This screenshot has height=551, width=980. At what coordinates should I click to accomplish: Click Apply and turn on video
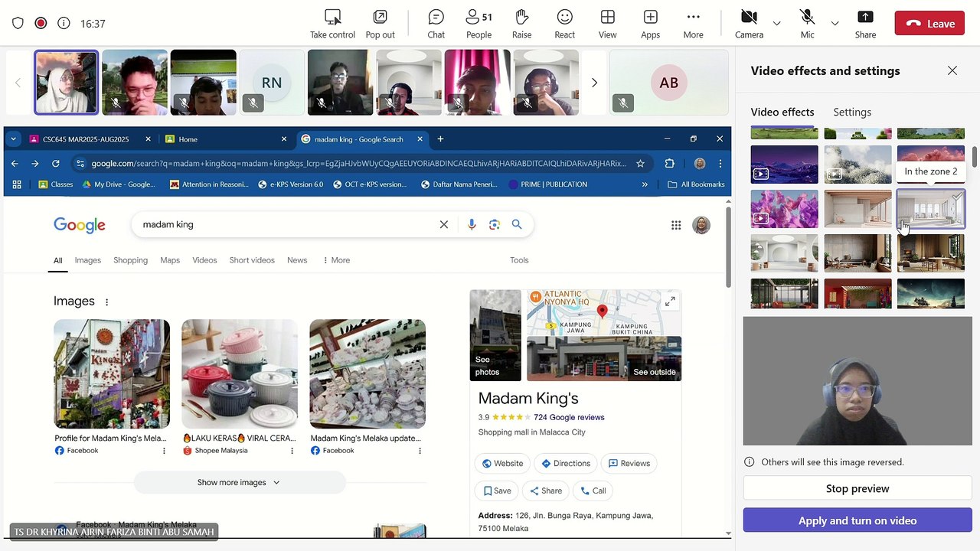pos(857,520)
